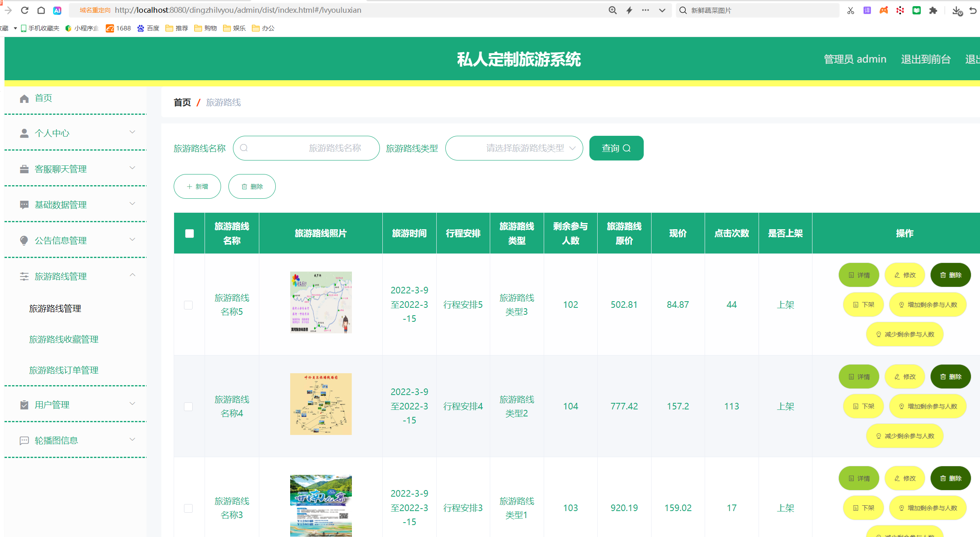This screenshot has width=980, height=537.
Task: Click the pencil 修改 button for 旅游路线名称4
Action: coord(905,377)
